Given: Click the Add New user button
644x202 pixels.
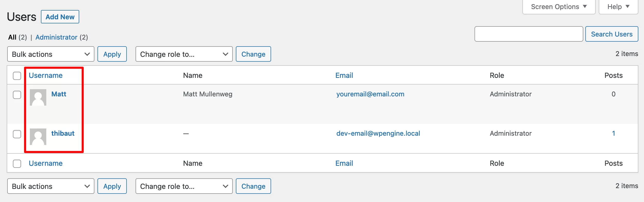Looking at the screenshot, I should click(x=60, y=17).
